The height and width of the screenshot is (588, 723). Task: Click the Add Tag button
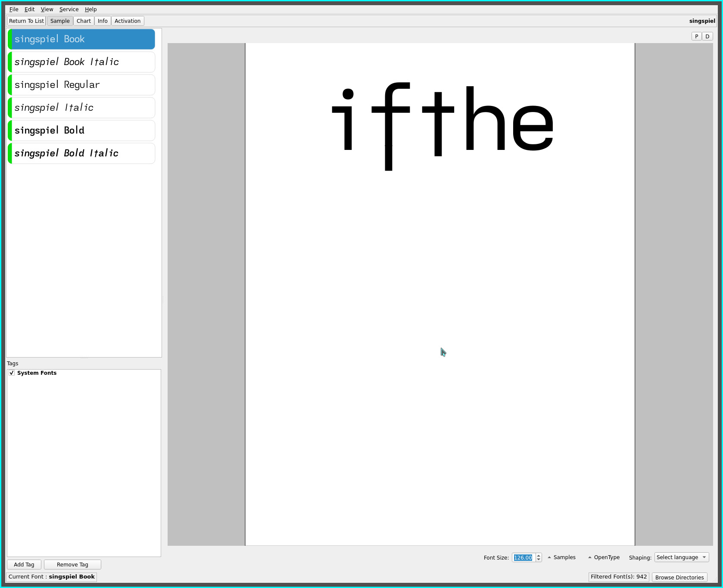pos(24,565)
